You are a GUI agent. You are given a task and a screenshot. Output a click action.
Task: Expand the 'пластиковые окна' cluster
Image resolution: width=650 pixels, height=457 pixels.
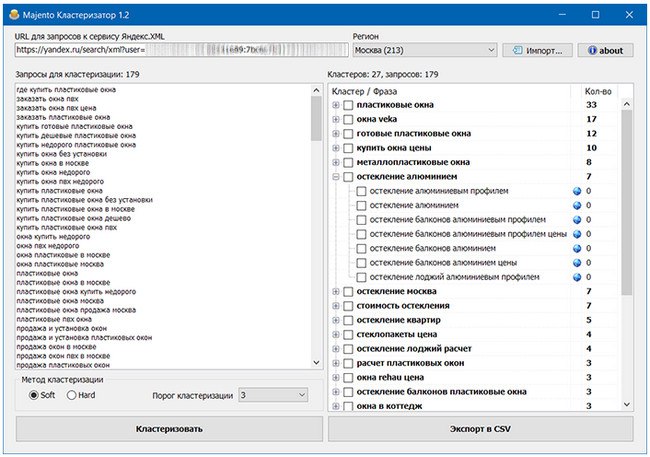pos(336,105)
